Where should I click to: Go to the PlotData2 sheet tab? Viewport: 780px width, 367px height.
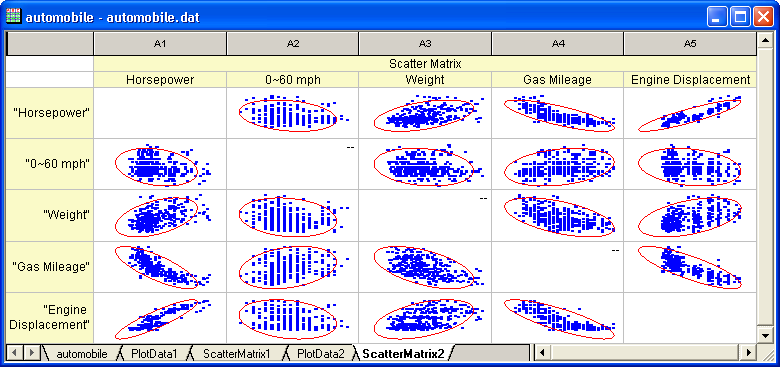320,354
